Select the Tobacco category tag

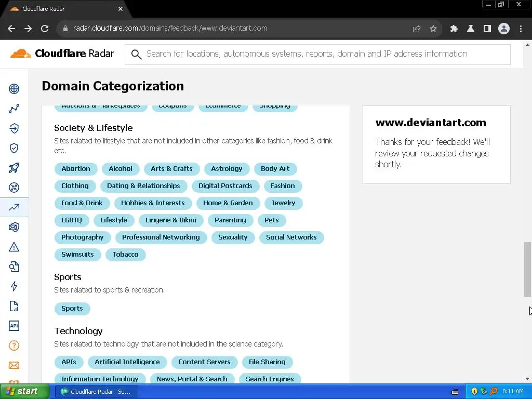125,255
